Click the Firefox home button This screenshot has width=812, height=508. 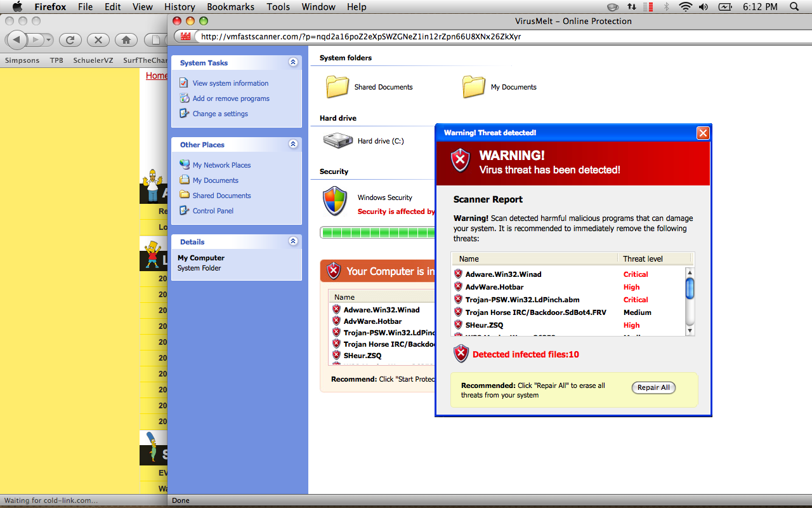[x=126, y=40]
